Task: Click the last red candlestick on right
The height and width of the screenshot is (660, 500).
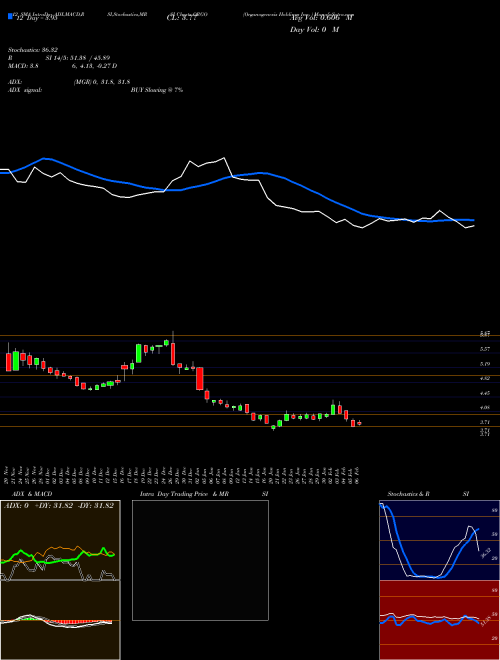Action: [x=359, y=423]
